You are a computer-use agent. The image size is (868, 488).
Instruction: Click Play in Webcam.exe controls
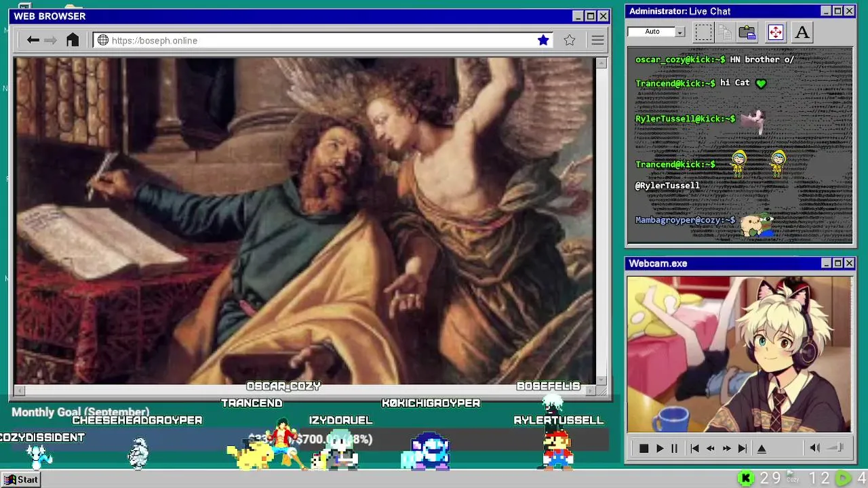(x=659, y=448)
